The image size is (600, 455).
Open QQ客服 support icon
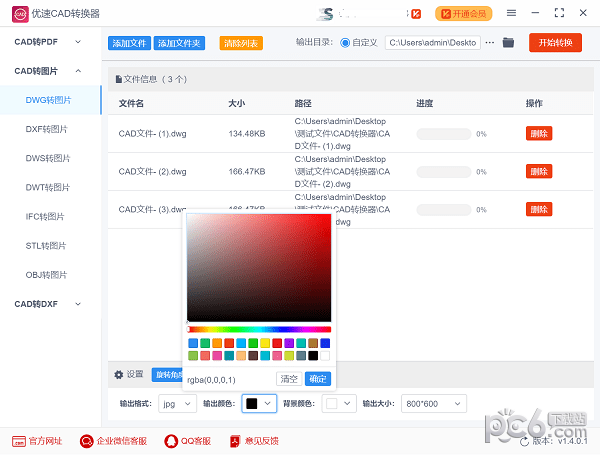tap(170, 441)
